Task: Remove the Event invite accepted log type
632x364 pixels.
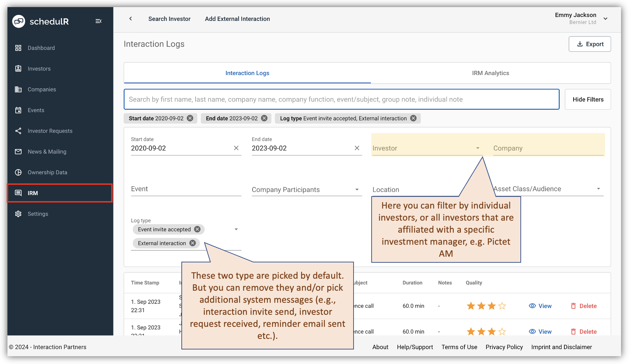Action: click(197, 229)
